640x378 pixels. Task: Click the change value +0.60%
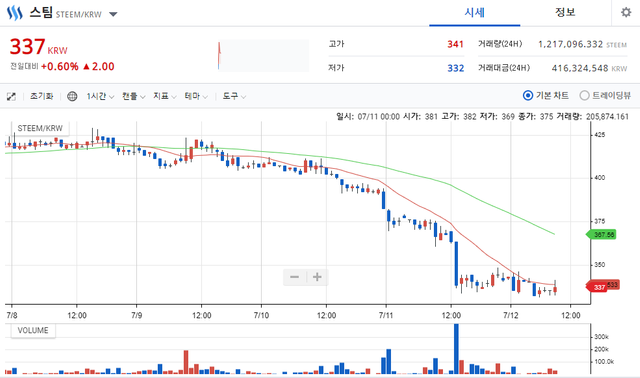click(x=60, y=67)
